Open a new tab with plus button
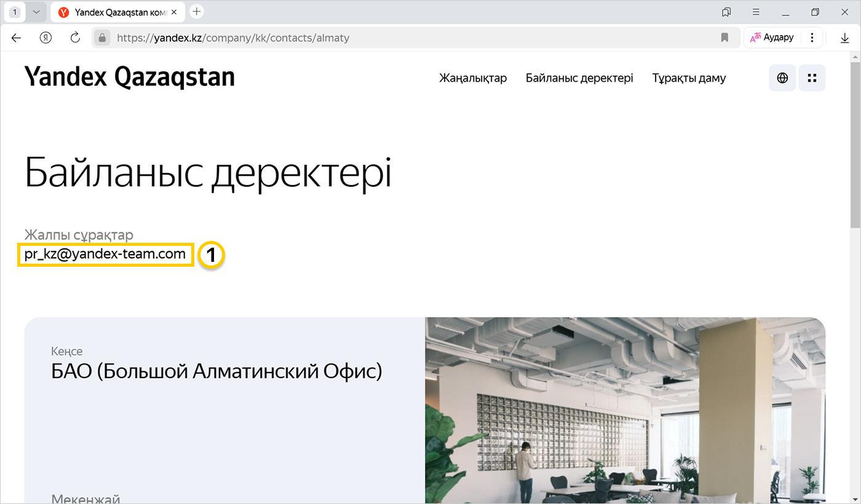Image resolution: width=861 pixels, height=504 pixels. [196, 12]
